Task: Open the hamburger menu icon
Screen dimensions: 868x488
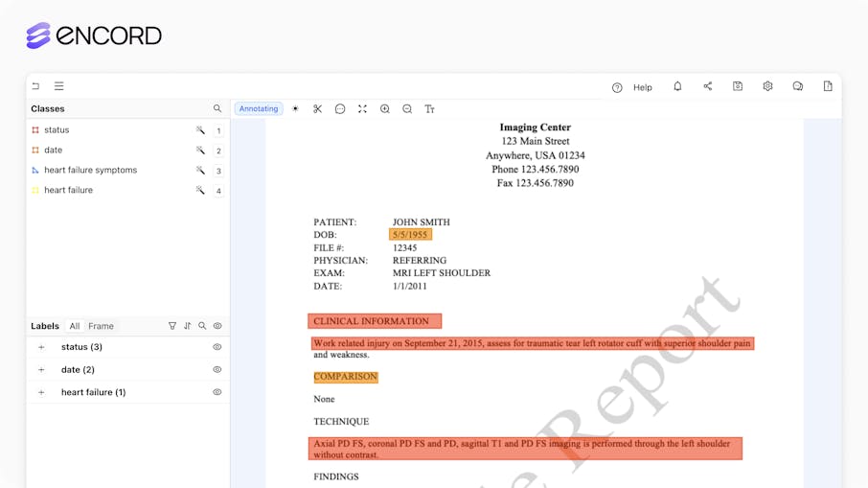Action: (58, 86)
